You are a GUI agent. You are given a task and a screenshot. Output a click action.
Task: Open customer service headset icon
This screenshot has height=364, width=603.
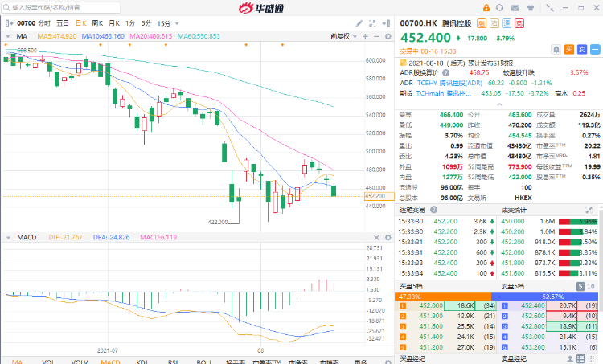(x=499, y=8)
